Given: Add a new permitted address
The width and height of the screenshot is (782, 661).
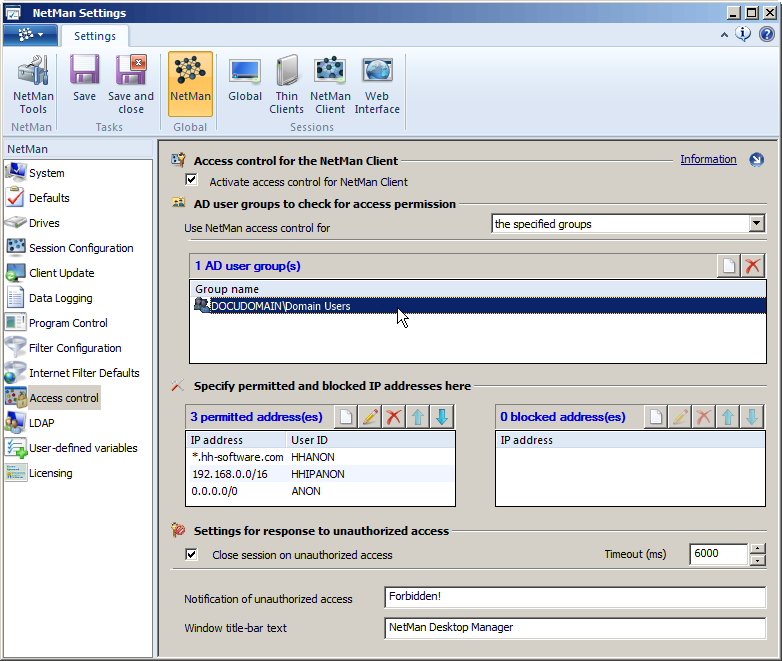Looking at the screenshot, I should (x=346, y=417).
